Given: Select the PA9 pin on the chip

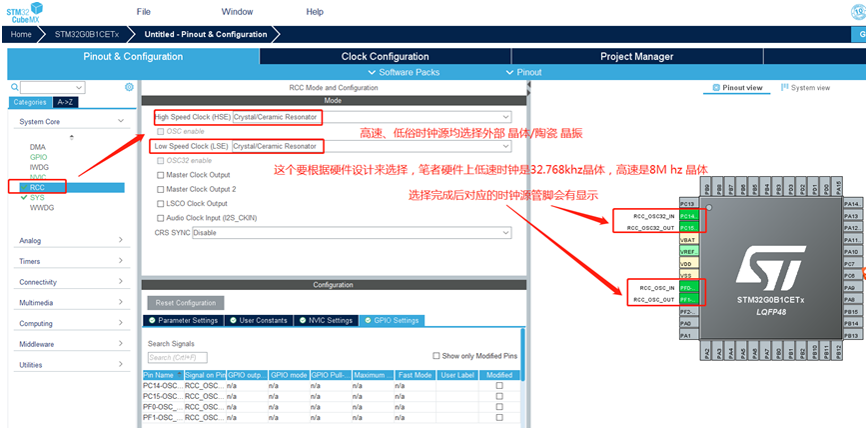Looking at the screenshot, I should [x=852, y=288].
